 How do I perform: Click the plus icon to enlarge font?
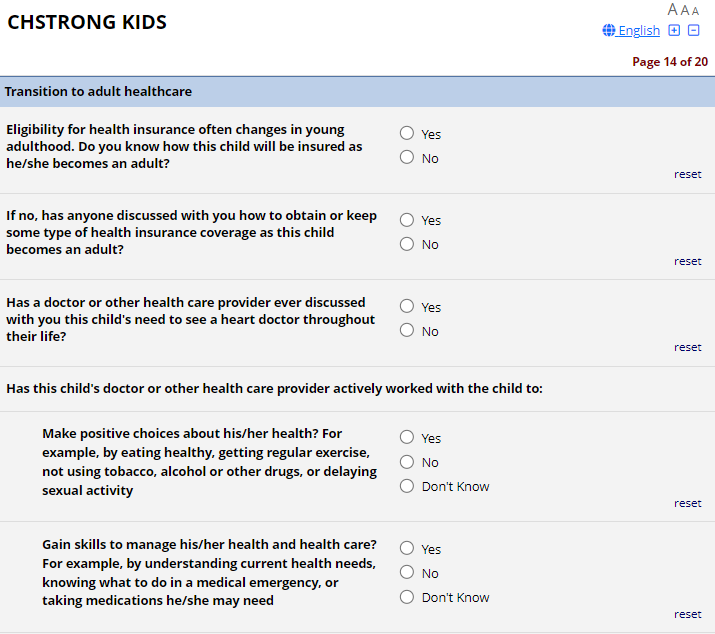click(674, 30)
